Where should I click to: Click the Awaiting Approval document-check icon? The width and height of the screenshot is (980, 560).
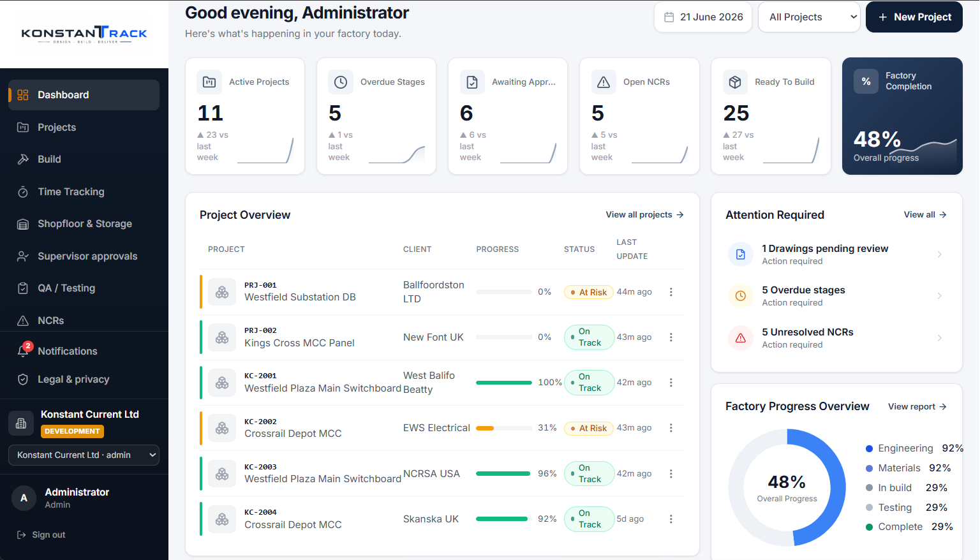pos(472,82)
